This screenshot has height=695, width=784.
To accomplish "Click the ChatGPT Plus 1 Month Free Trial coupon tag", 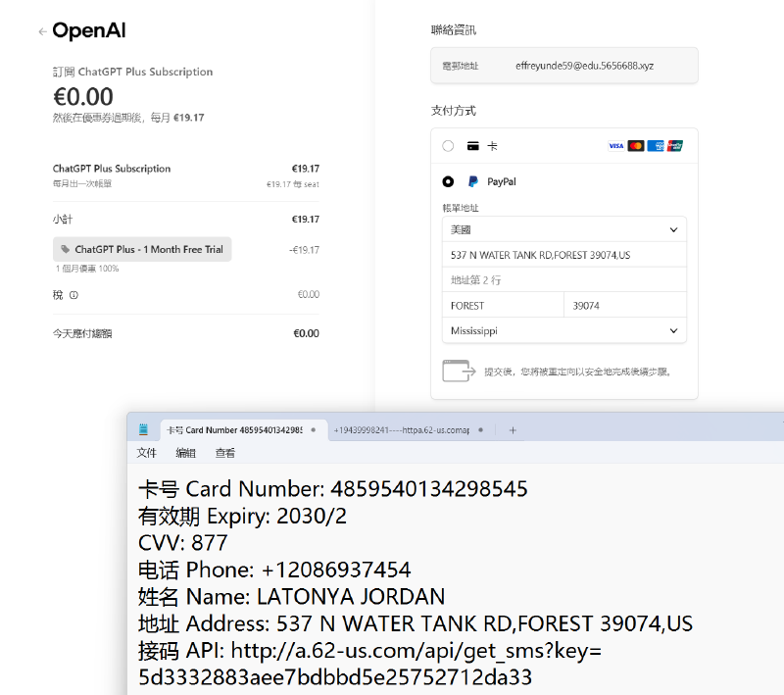I will pyautogui.click(x=142, y=249).
